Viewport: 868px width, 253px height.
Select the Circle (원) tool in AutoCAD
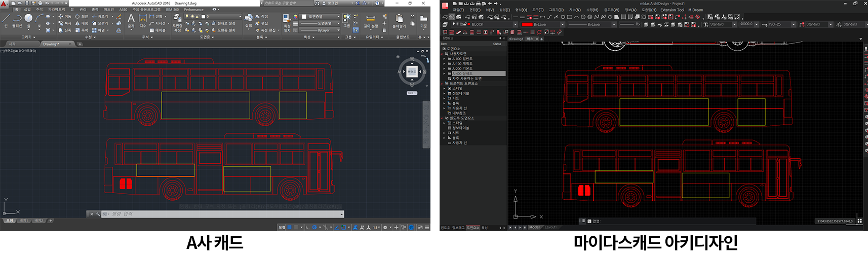pos(28,20)
